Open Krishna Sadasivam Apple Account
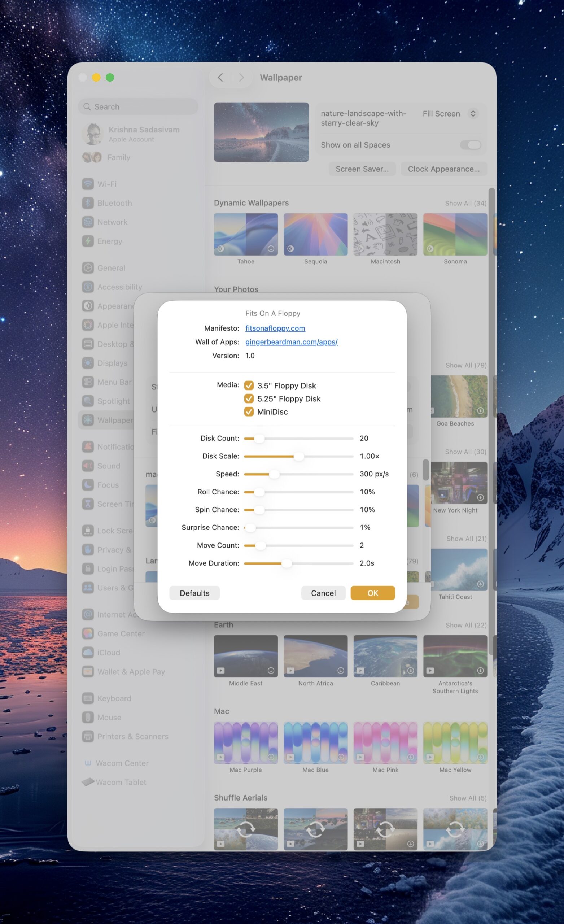Screen dimensions: 564x924 click(138, 134)
